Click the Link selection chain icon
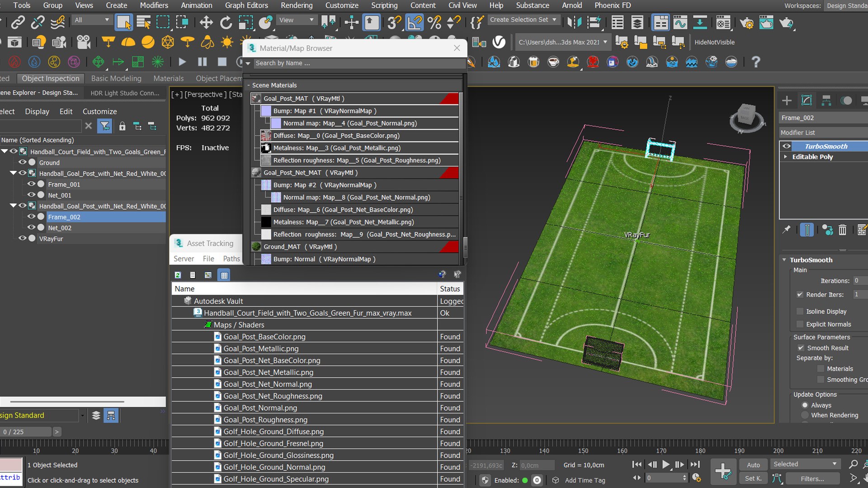 tap(18, 22)
